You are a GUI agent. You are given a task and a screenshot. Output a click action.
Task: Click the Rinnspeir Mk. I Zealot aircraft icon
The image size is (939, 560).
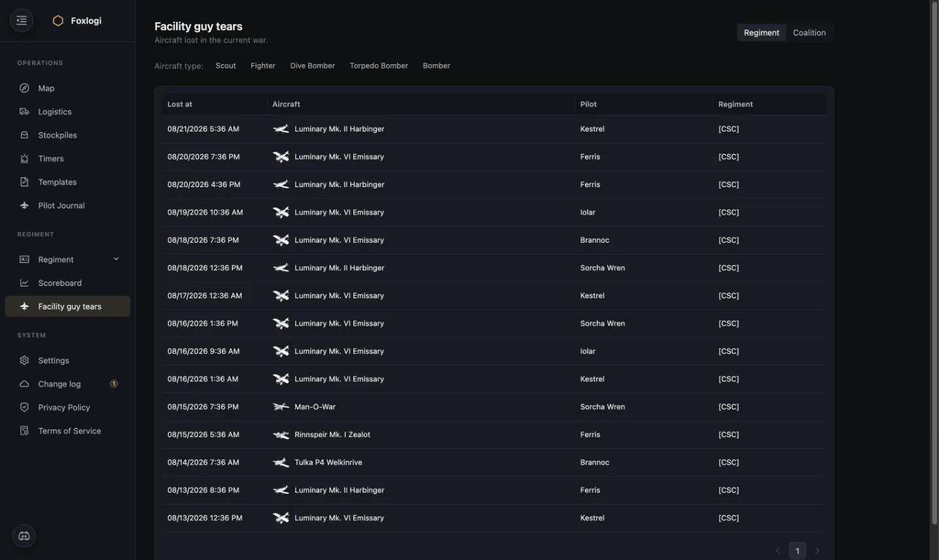click(281, 434)
